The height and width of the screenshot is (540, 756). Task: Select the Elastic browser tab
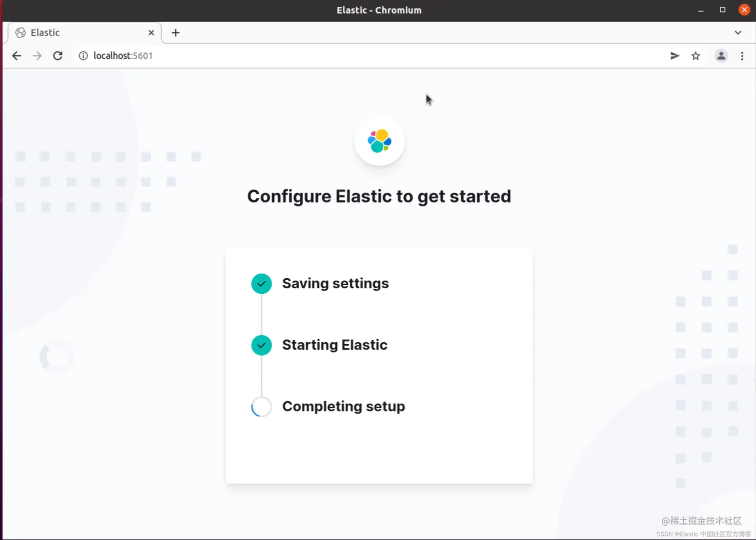[x=85, y=32]
